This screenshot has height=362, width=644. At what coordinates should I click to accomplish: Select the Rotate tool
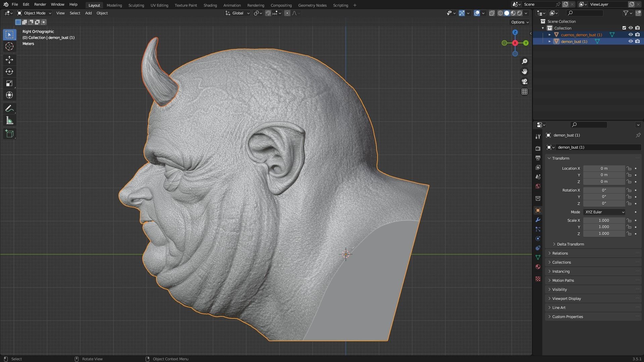(x=9, y=71)
